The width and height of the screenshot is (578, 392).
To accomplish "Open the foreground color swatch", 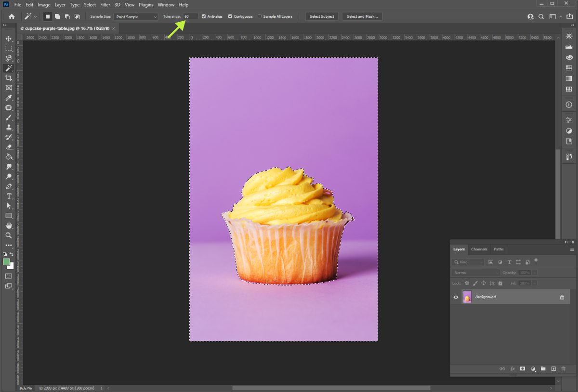I will pyautogui.click(x=6, y=262).
